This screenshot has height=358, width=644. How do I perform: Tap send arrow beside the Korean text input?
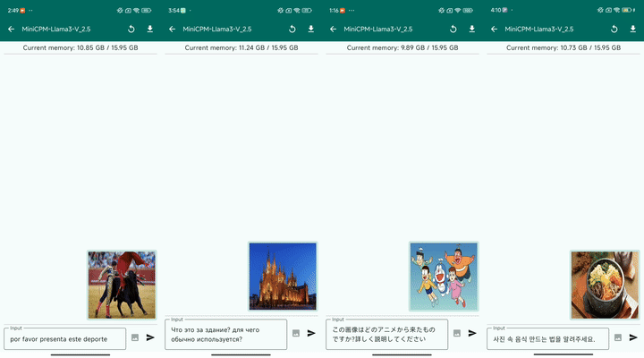(633, 337)
